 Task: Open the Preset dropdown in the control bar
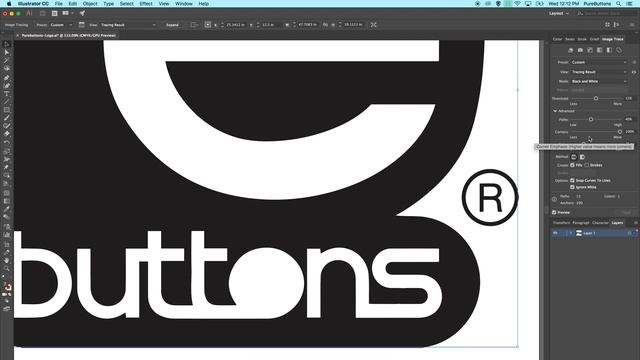click(61, 25)
